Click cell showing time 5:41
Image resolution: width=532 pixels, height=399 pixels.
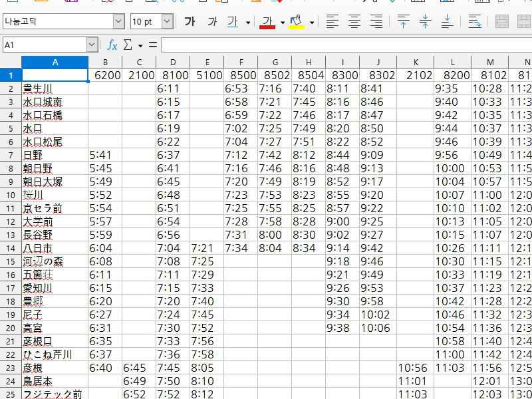pyautogui.click(x=105, y=155)
